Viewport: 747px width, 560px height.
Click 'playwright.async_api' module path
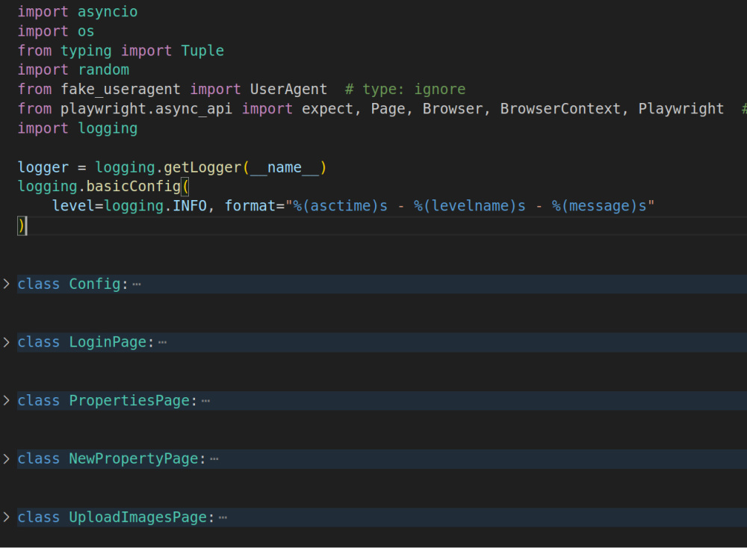coord(146,109)
